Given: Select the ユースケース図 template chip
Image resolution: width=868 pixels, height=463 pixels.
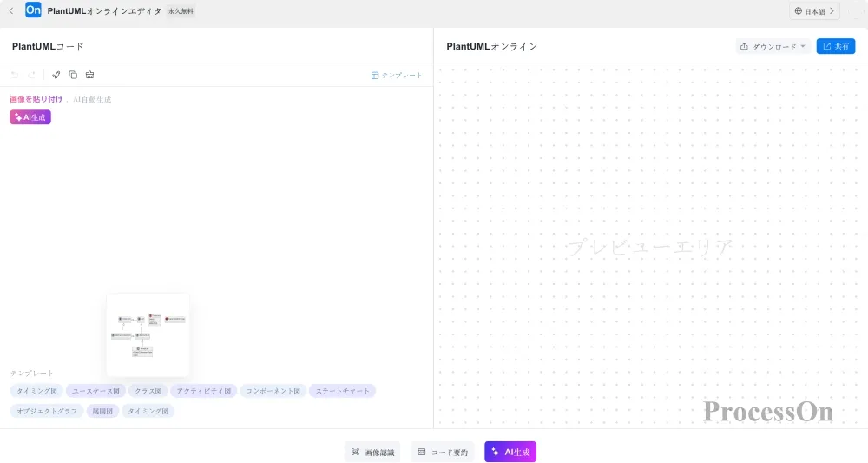Looking at the screenshot, I should pos(95,391).
